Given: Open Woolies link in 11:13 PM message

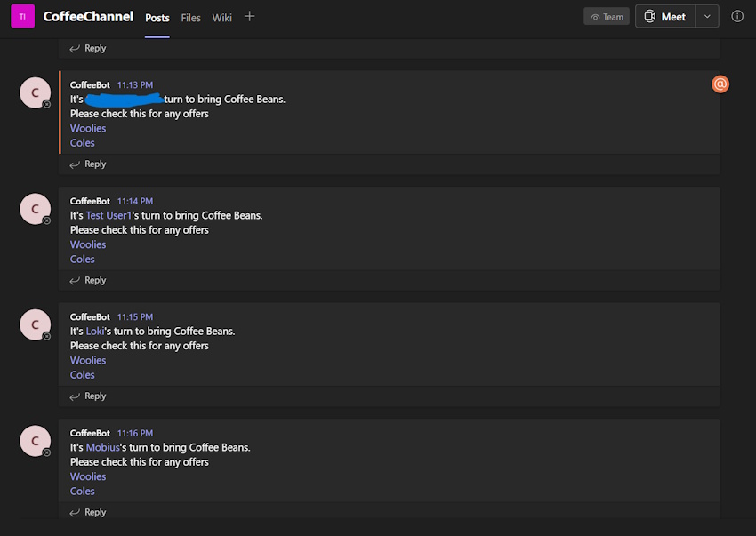Looking at the screenshot, I should 88,128.
